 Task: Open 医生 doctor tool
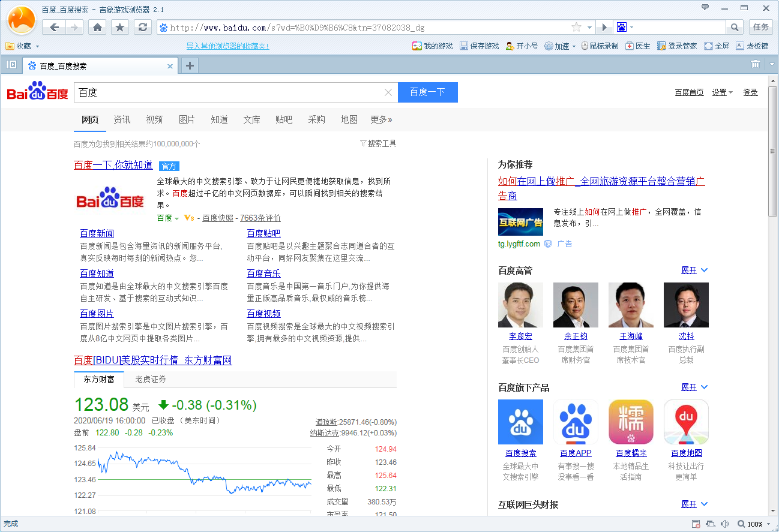(638, 46)
